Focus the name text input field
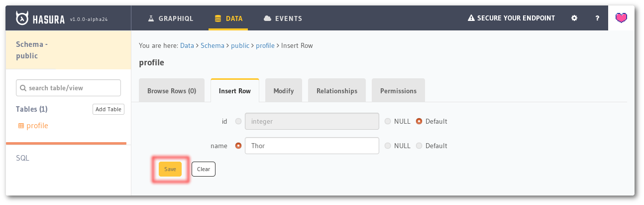644x205 pixels. tap(312, 146)
